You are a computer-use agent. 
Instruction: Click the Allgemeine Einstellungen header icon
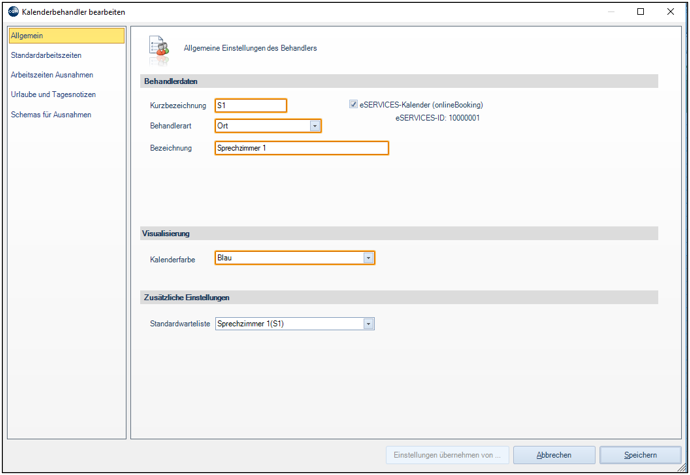click(x=159, y=48)
